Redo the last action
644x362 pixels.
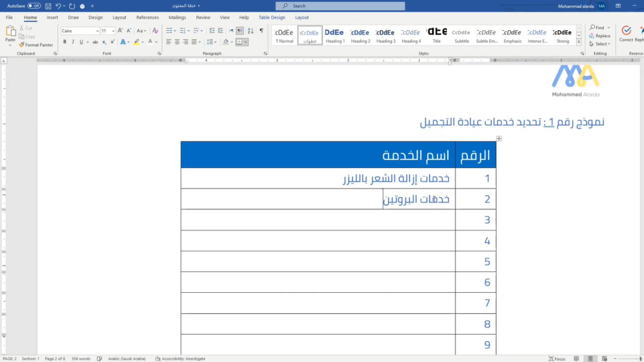(x=72, y=6)
